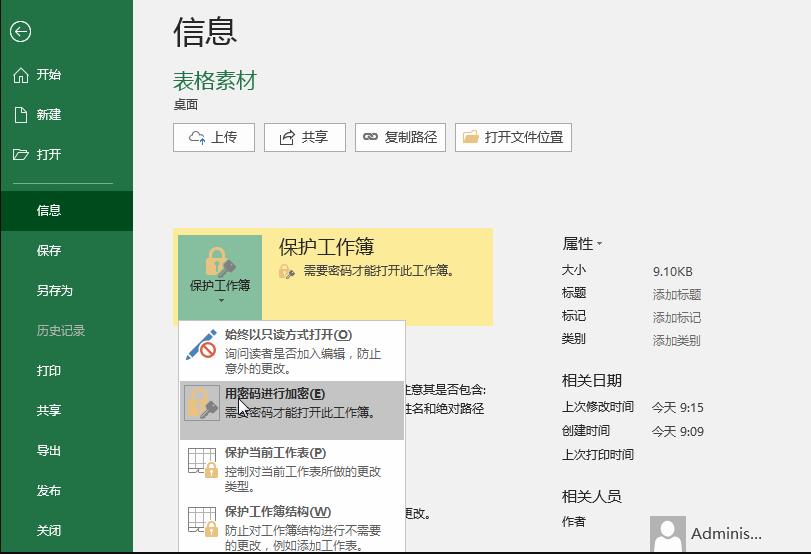The image size is (811, 554).
Task: Open the 信息 tab in sidebar
Action: 49,211
